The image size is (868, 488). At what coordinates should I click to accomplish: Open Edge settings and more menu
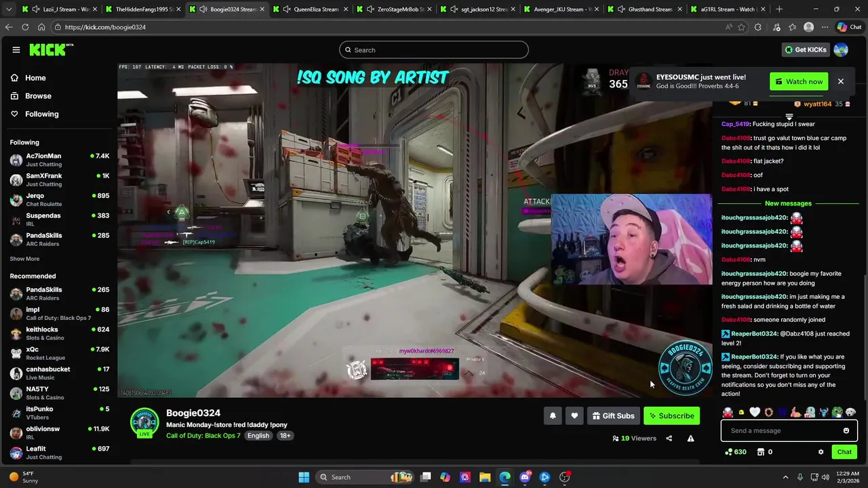[825, 27]
